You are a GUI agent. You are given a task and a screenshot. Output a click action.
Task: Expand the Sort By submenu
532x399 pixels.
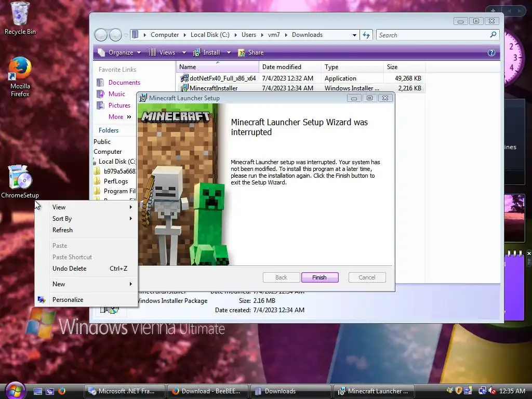click(92, 219)
